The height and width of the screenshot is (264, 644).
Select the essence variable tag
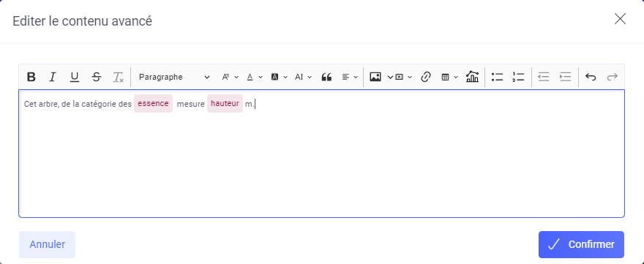pyautogui.click(x=153, y=103)
